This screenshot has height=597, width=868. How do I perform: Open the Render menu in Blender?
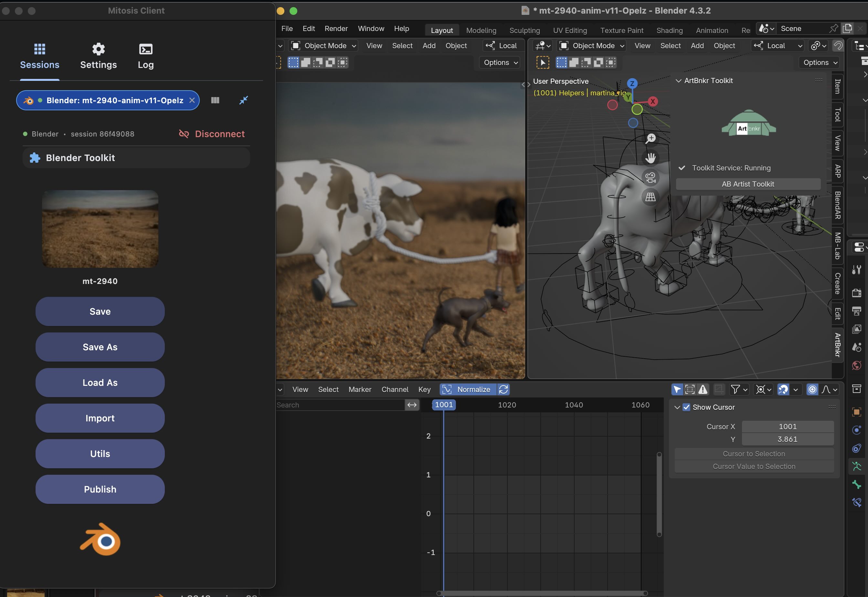click(336, 28)
